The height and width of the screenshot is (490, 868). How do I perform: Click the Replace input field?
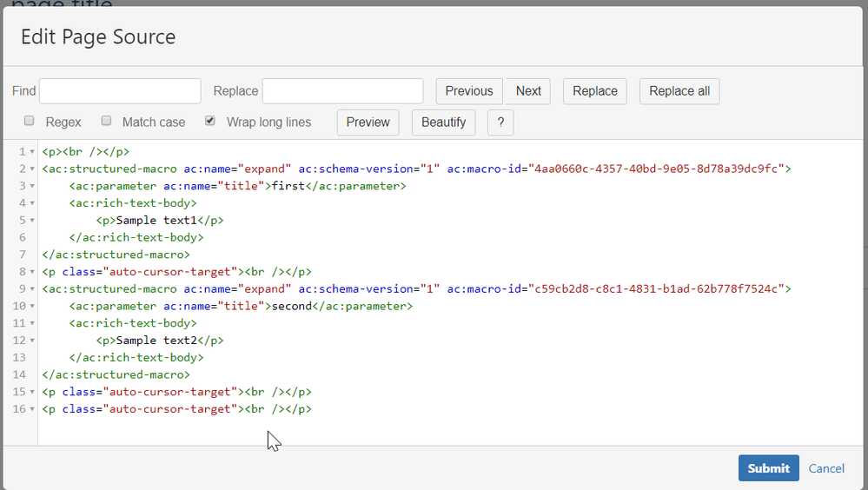coord(342,91)
